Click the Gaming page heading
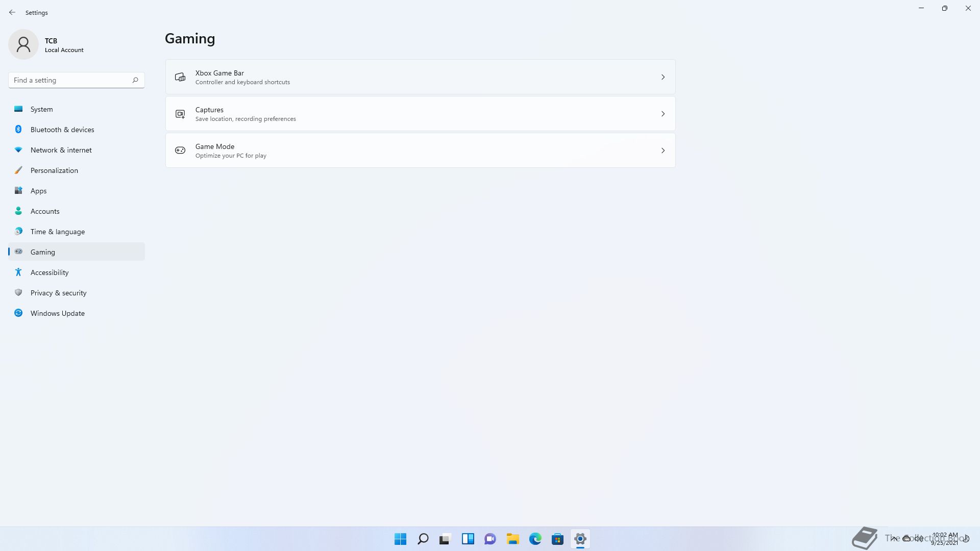 tap(190, 39)
